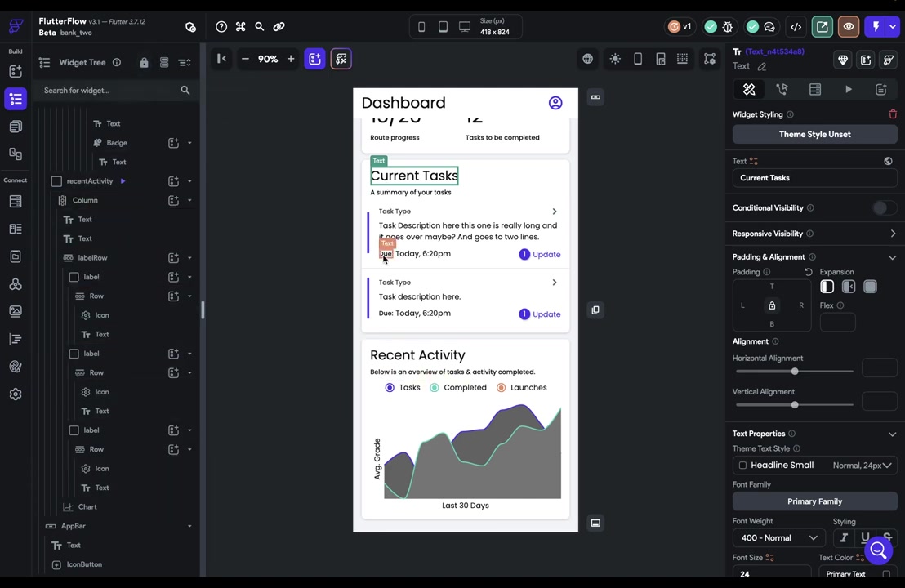905x588 pixels.
Task: Open the keyboard shortcuts command icon
Action: coord(241,27)
